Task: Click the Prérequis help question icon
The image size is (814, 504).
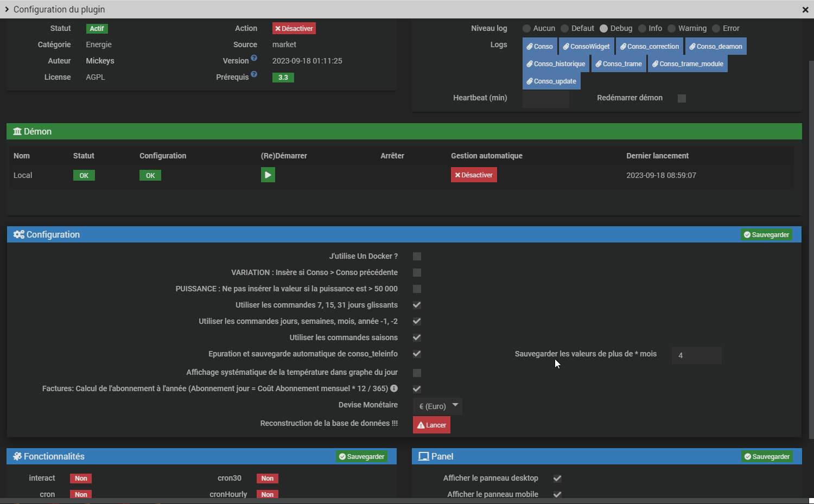Action: 254,74
